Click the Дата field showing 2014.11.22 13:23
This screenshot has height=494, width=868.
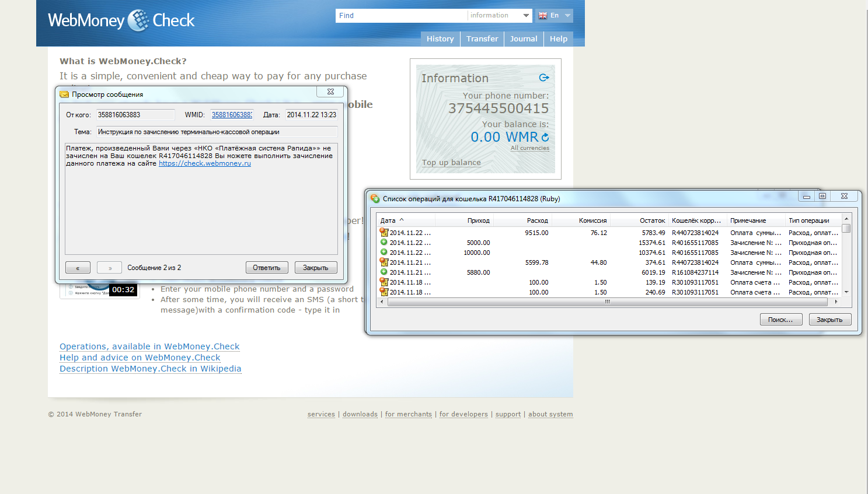click(312, 115)
